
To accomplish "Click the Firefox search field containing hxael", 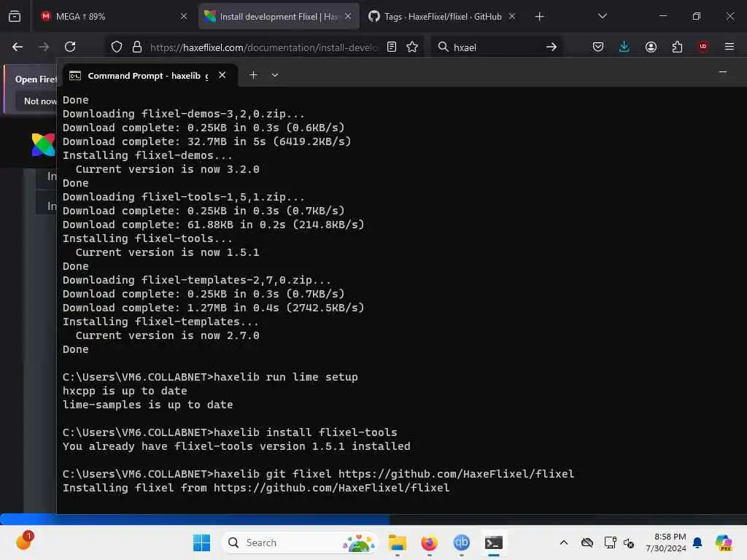I will click(496, 47).
